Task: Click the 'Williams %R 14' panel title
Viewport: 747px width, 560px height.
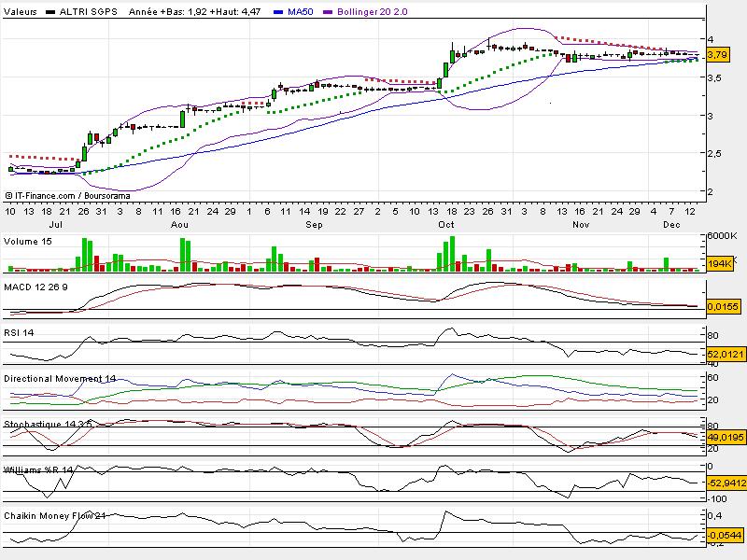Action: pyautogui.click(x=38, y=470)
